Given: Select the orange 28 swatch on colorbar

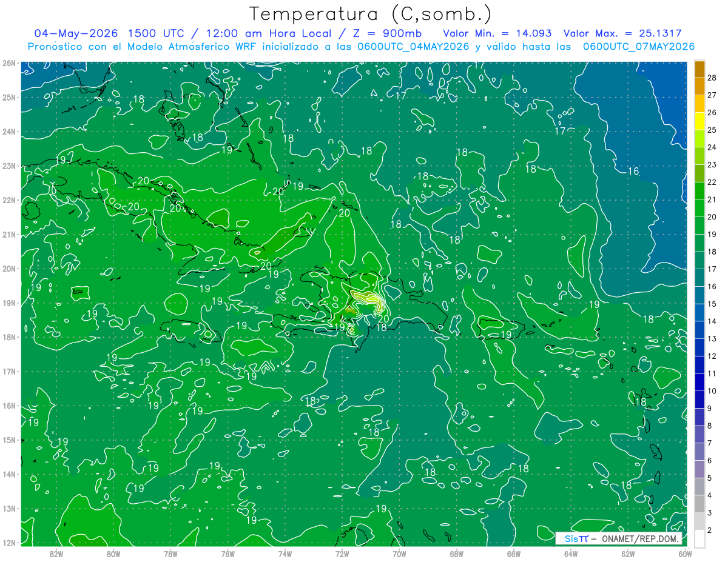Looking at the screenshot, I should [x=699, y=70].
